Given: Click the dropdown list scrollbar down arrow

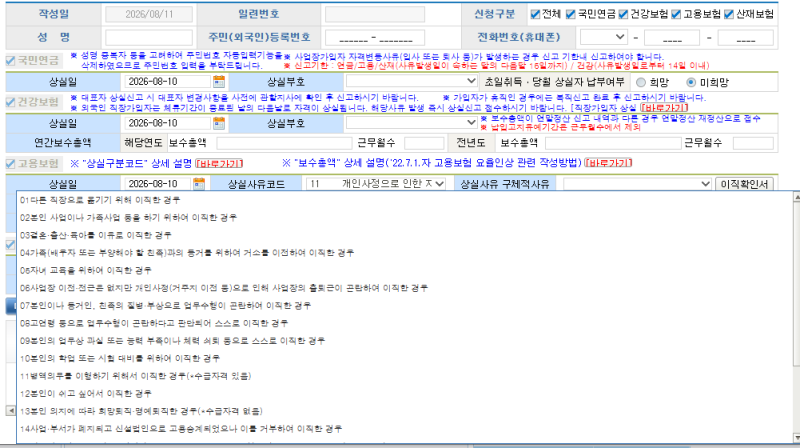Looking at the screenshot, I should (x=796, y=438).
